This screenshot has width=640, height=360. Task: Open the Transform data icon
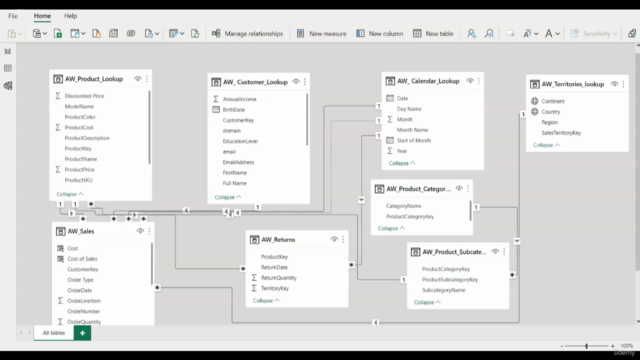176,33
